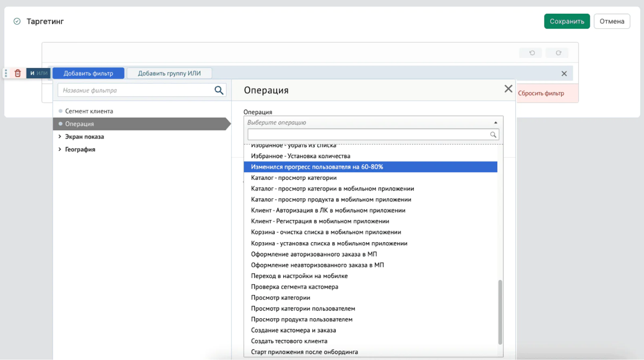Click the Сохранить button
This screenshot has width=644, height=360.
pos(567,21)
